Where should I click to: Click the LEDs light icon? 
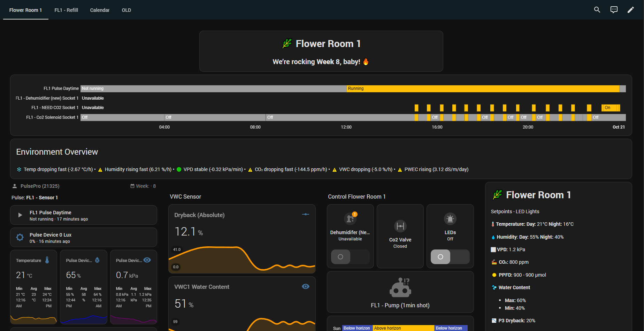click(450, 219)
